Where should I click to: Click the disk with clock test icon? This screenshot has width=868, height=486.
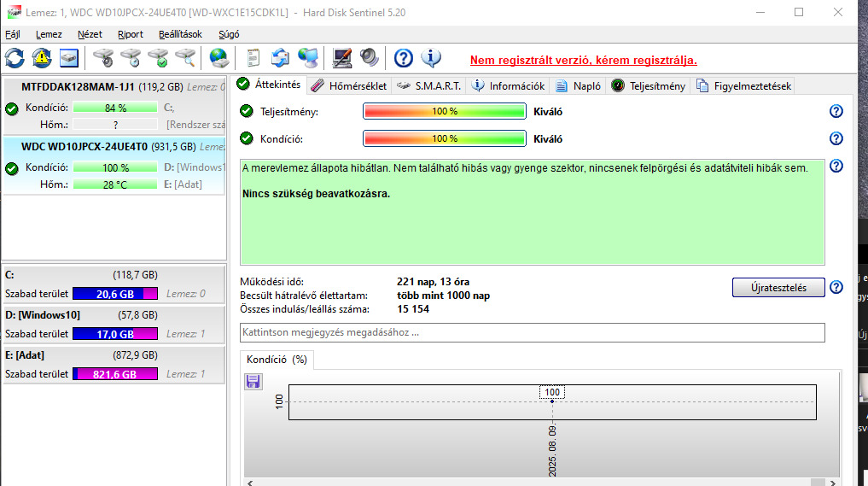pyautogui.click(x=131, y=58)
